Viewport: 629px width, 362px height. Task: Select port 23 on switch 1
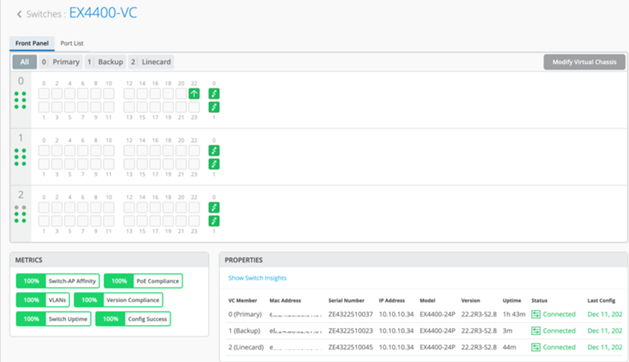click(194, 164)
